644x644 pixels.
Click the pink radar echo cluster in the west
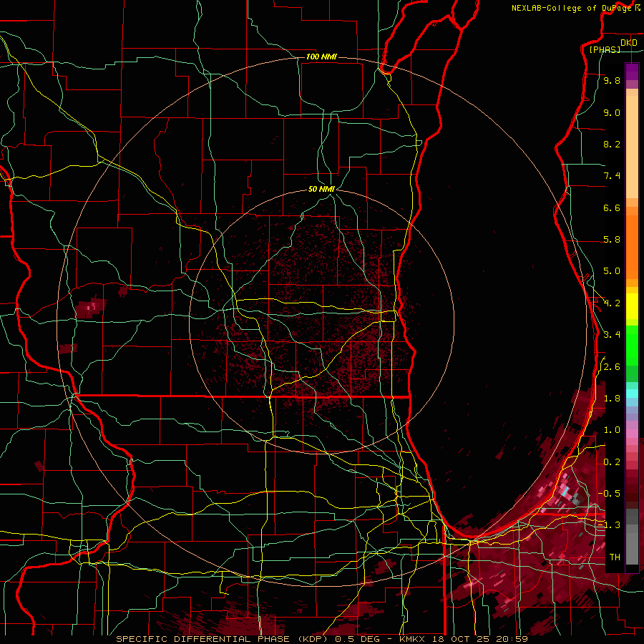click(91, 307)
